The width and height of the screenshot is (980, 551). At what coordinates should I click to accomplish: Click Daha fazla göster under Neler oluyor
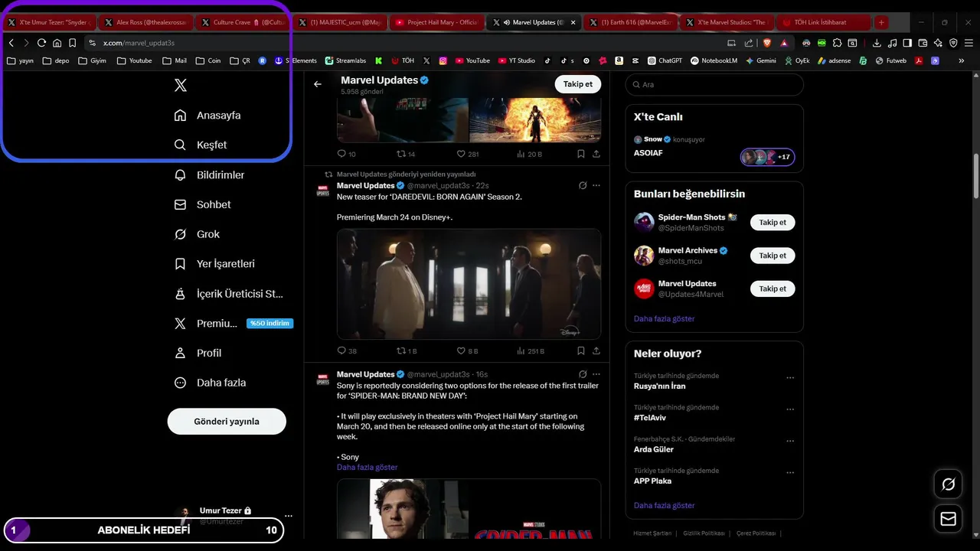665,506
